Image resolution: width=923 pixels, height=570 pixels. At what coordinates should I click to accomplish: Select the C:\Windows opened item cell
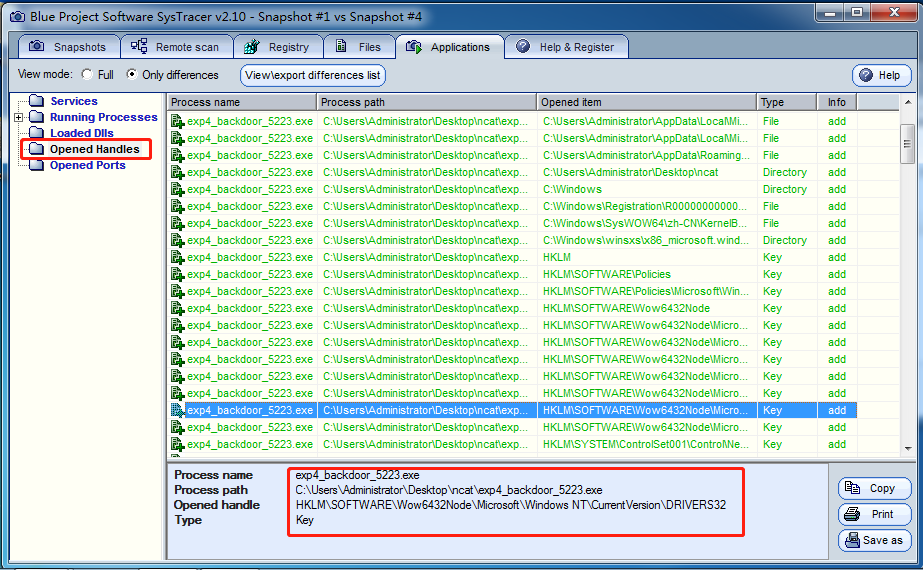647,190
